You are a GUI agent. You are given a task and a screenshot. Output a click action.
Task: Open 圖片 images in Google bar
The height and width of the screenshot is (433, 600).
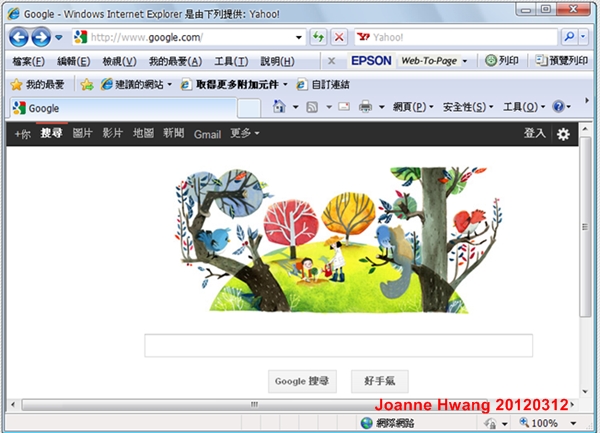[x=82, y=133]
